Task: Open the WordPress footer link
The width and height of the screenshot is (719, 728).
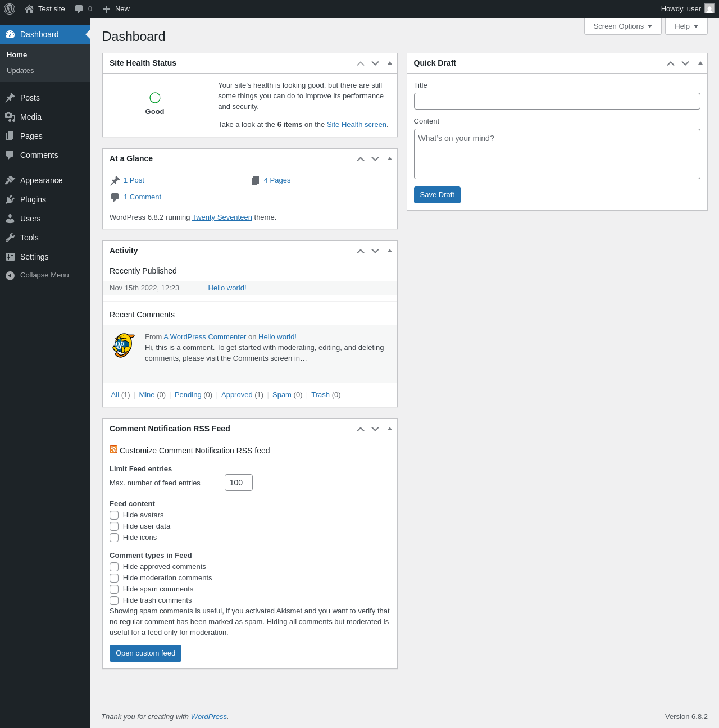Action: 209,717
